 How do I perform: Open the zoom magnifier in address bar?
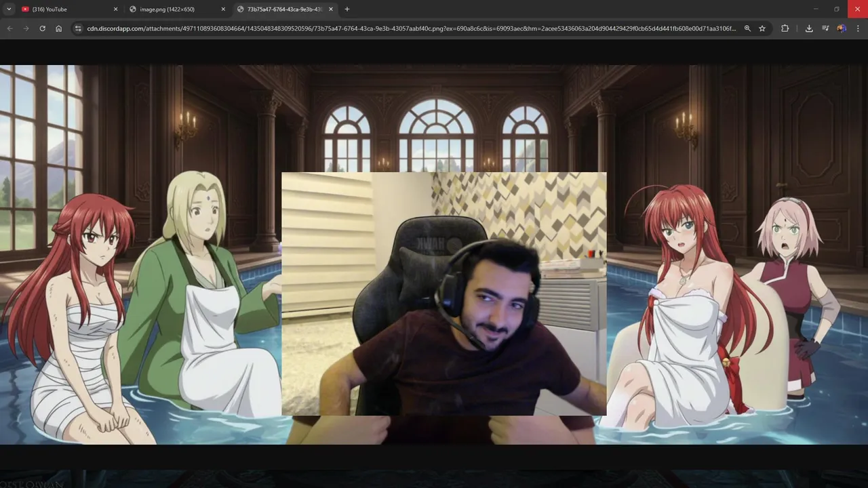click(x=747, y=28)
